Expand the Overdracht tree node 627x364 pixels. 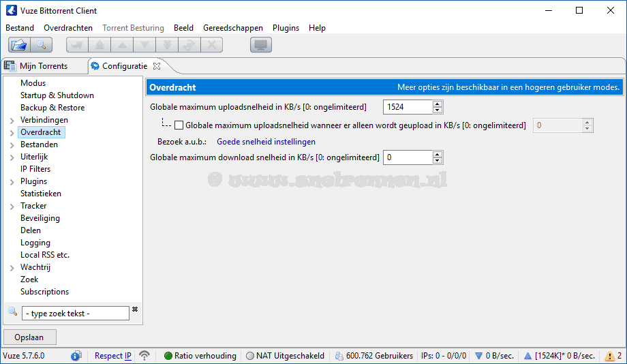12,133
